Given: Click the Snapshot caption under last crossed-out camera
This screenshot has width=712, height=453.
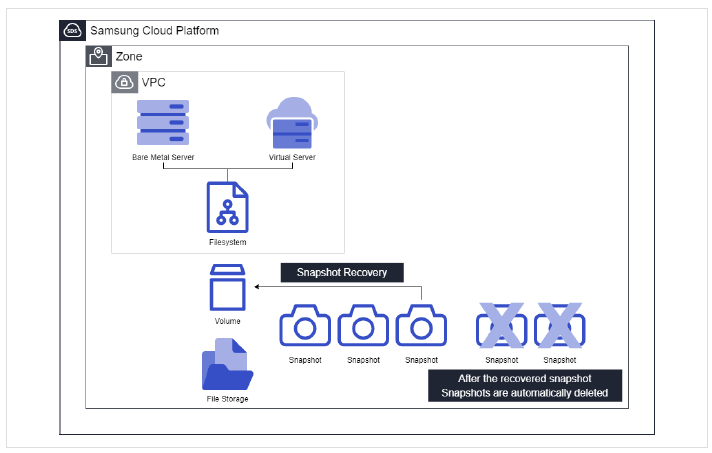Looking at the screenshot, I should tap(559, 360).
